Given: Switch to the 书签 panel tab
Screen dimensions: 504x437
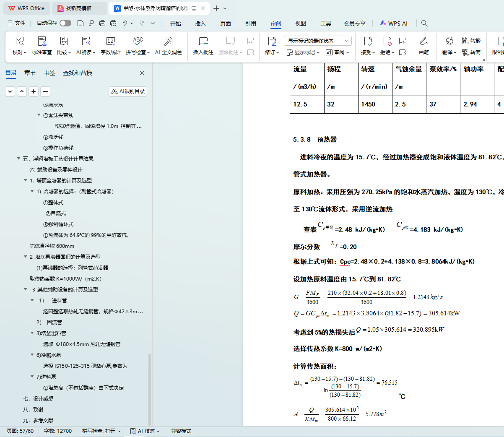Looking at the screenshot, I should 49,73.
